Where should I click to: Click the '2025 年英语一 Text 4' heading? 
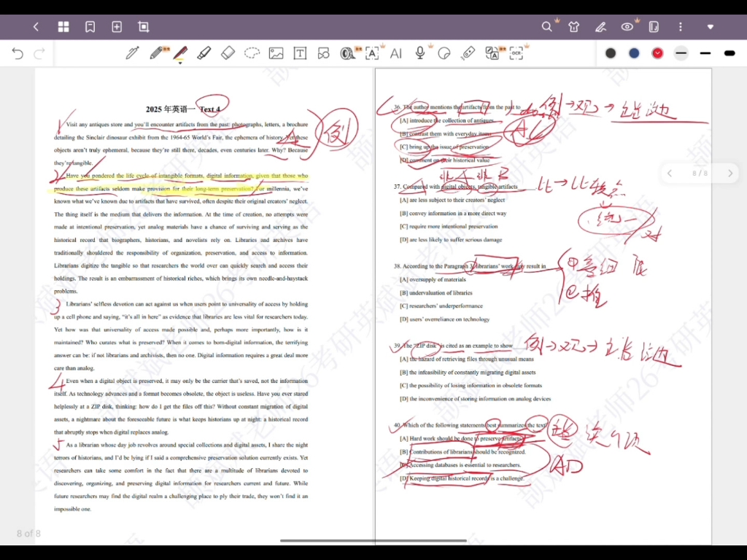[x=183, y=109]
